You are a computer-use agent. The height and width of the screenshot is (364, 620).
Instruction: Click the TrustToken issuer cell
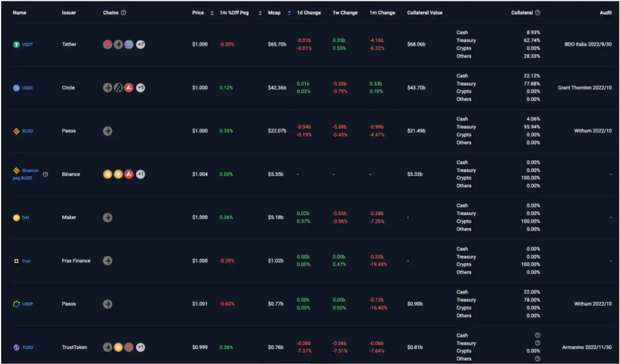(x=74, y=347)
